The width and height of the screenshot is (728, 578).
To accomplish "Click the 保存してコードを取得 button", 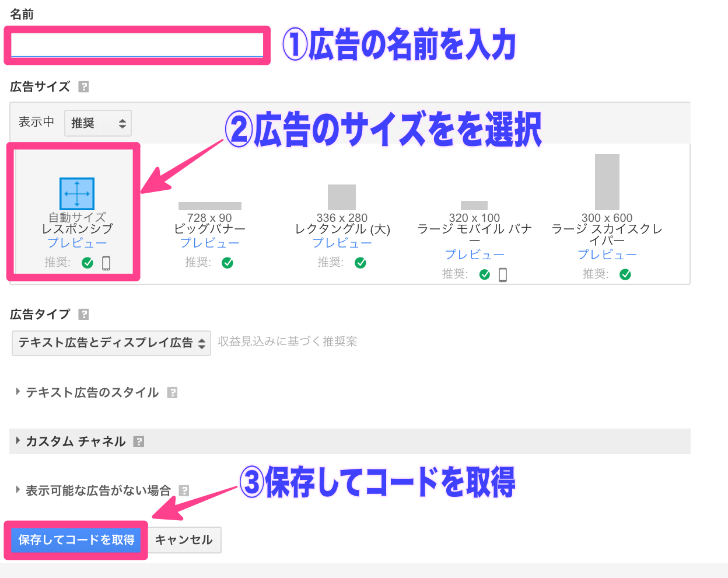I will (76, 540).
